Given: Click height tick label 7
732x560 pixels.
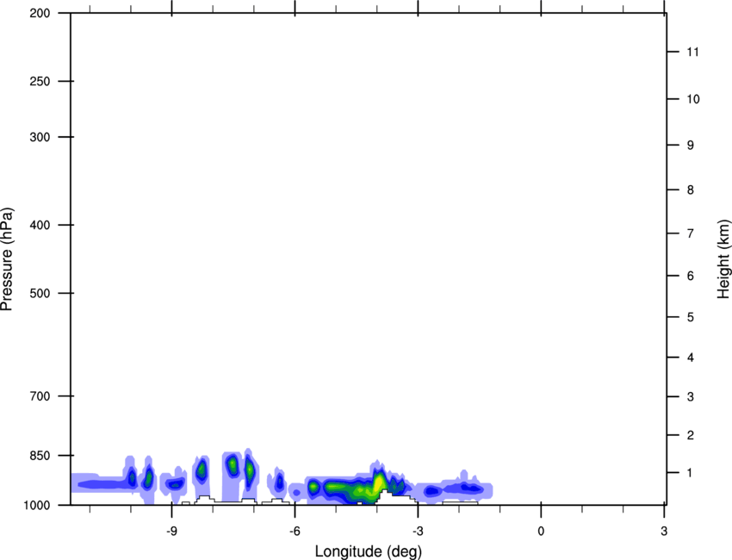Looking at the screenshot, I should [691, 233].
